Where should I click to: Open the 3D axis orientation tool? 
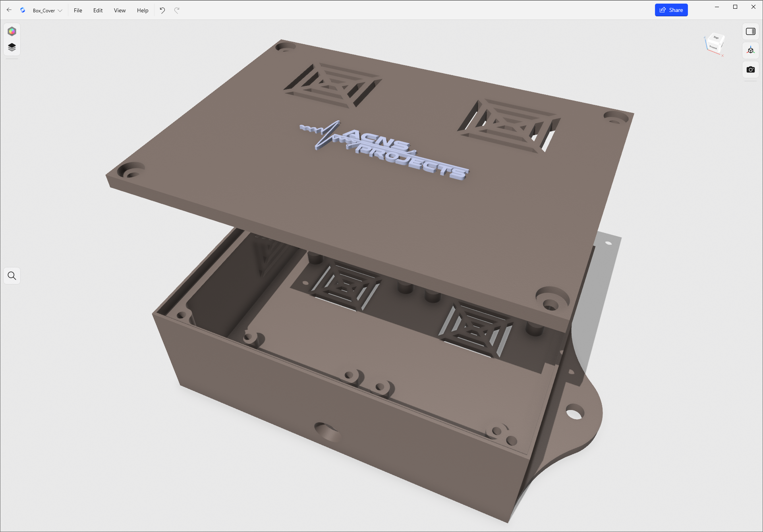[x=750, y=50]
